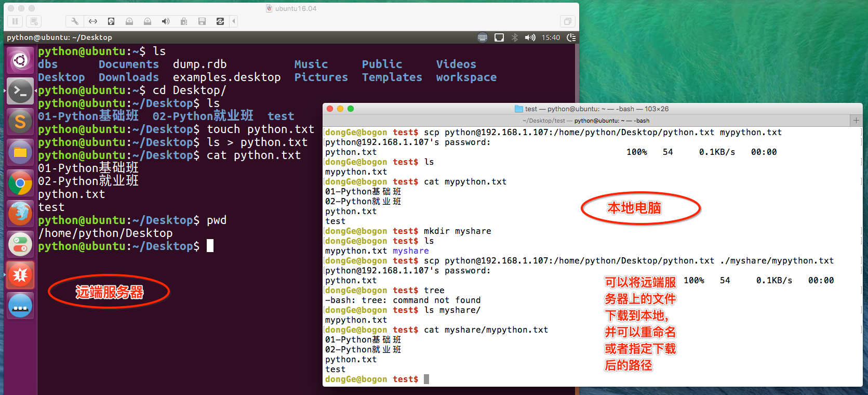Open Ubuntu volume indicator menu
Screen dimensions: 868x395
(530, 37)
